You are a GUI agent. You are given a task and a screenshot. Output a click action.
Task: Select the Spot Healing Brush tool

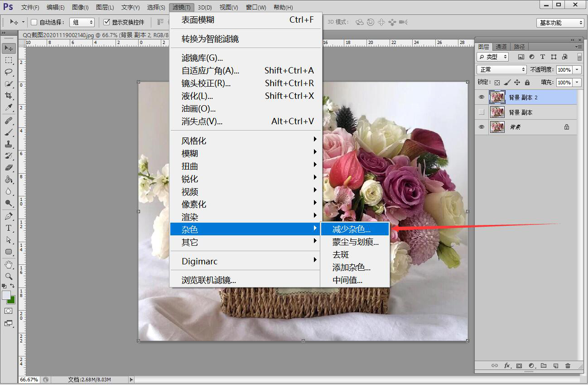pyautogui.click(x=9, y=121)
